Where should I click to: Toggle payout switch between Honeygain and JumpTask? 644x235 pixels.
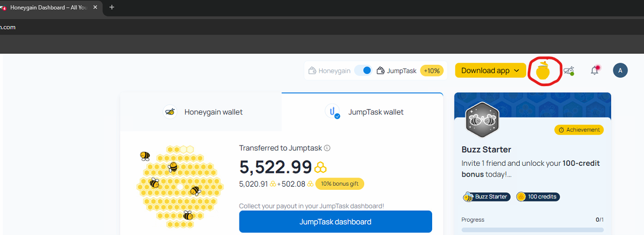click(363, 70)
